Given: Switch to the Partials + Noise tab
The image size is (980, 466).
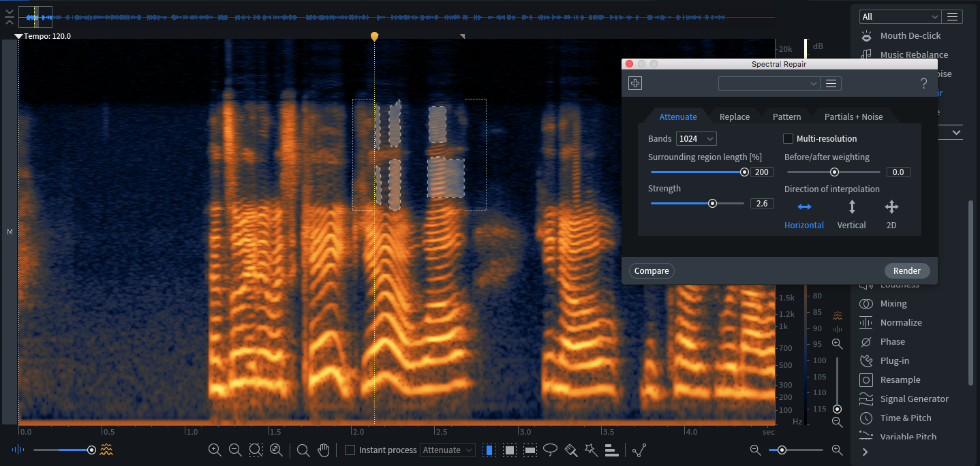Looking at the screenshot, I should pyautogui.click(x=853, y=117).
